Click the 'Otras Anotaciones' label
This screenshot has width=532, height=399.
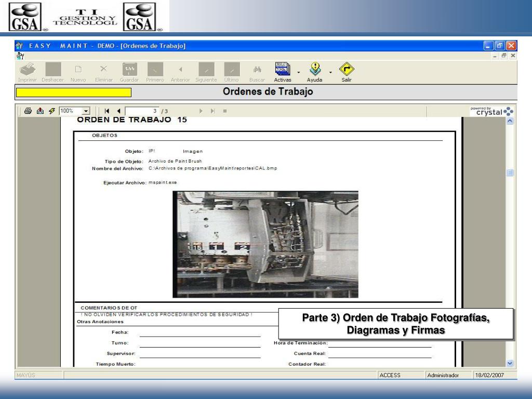click(100, 322)
